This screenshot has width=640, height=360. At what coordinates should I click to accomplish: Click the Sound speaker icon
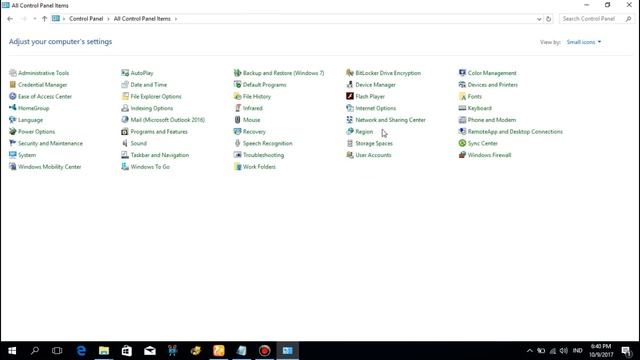coord(125,143)
